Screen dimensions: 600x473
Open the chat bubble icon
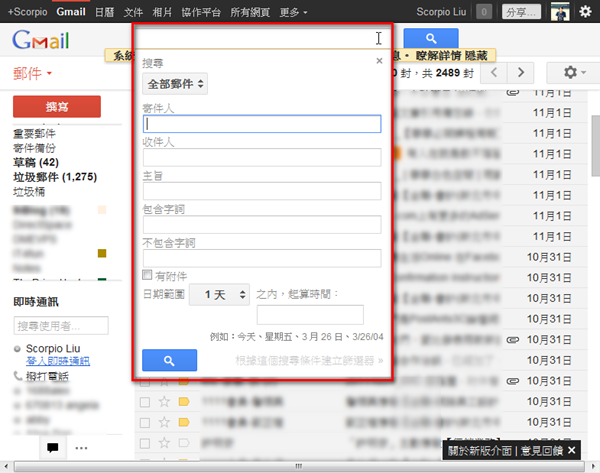[53, 447]
